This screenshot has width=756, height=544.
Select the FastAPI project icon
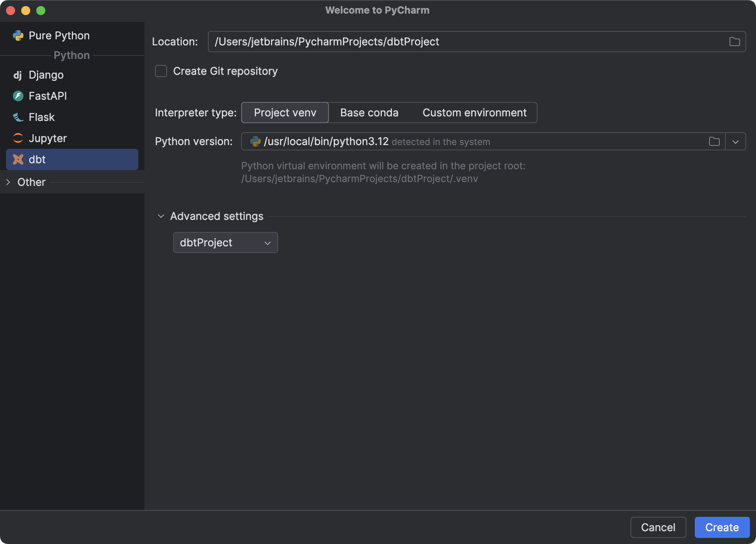pyautogui.click(x=18, y=96)
